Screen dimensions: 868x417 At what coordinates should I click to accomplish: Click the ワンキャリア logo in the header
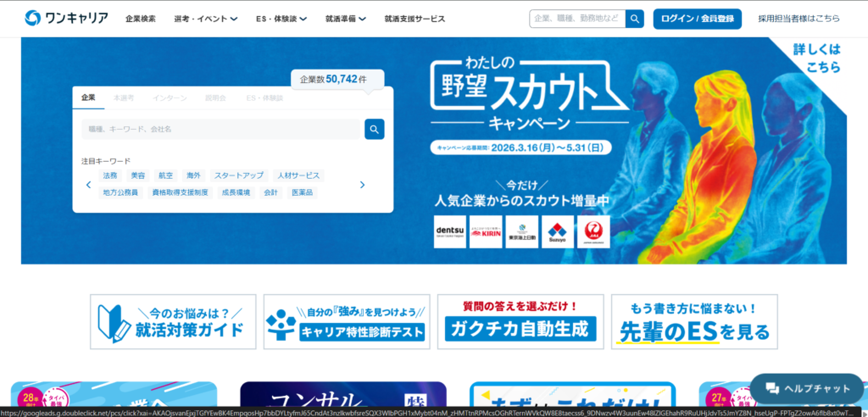[65, 18]
